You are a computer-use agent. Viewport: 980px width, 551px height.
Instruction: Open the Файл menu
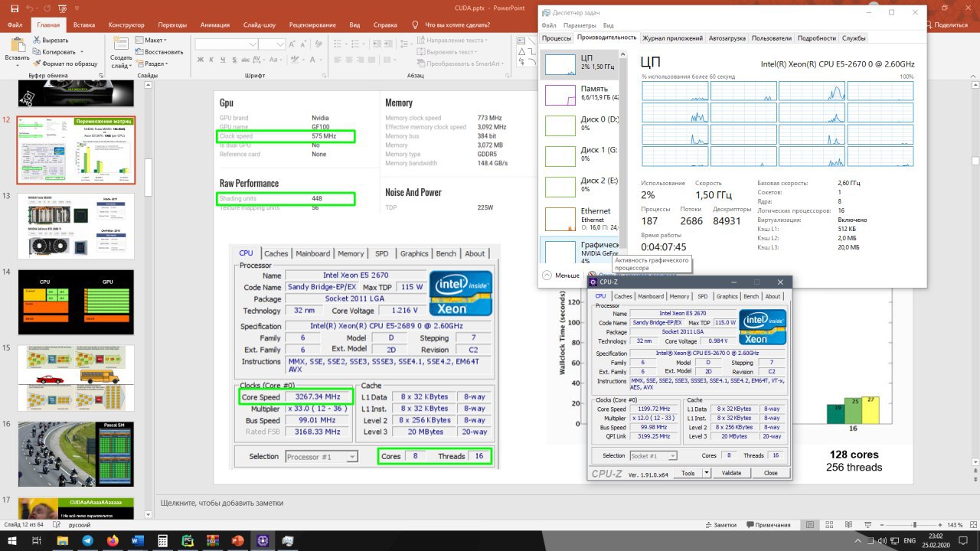tap(15, 24)
